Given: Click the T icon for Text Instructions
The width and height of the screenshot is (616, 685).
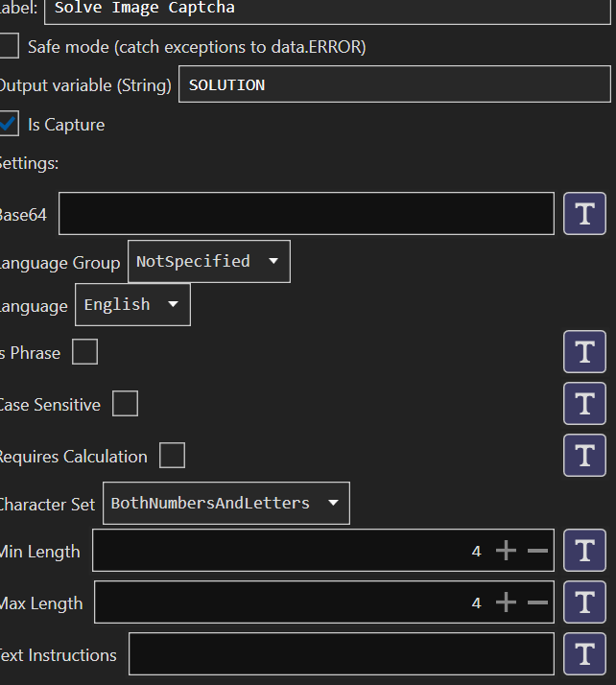Looking at the screenshot, I should click(584, 654).
